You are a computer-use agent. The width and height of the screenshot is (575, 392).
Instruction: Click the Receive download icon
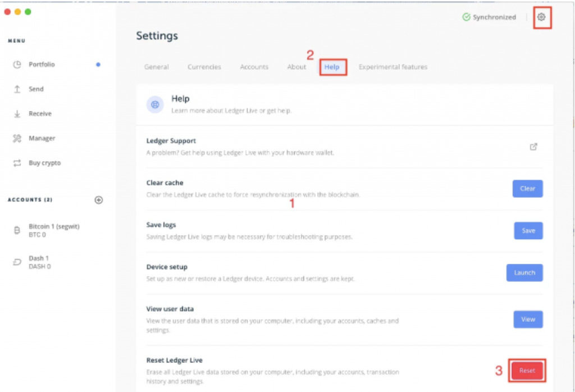coord(17,113)
